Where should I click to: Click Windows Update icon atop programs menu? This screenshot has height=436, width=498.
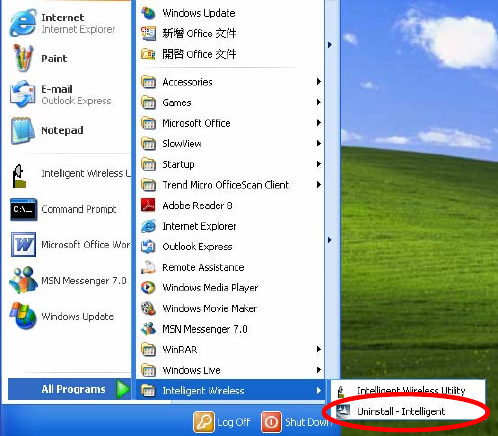(148, 13)
